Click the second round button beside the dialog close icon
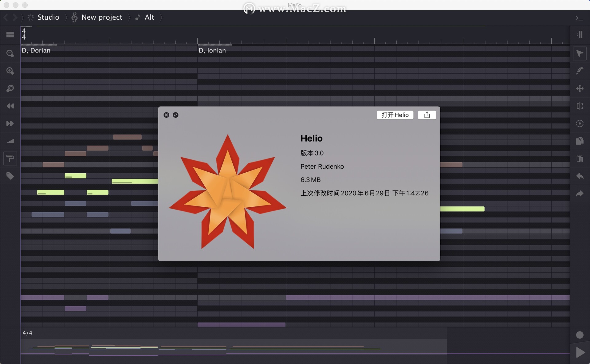 point(175,115)
